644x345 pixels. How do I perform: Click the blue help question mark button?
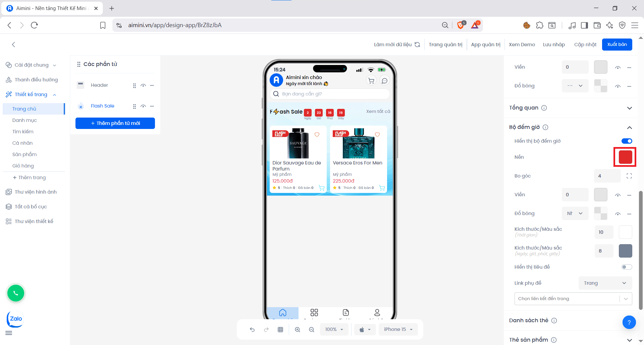[629, 322]
